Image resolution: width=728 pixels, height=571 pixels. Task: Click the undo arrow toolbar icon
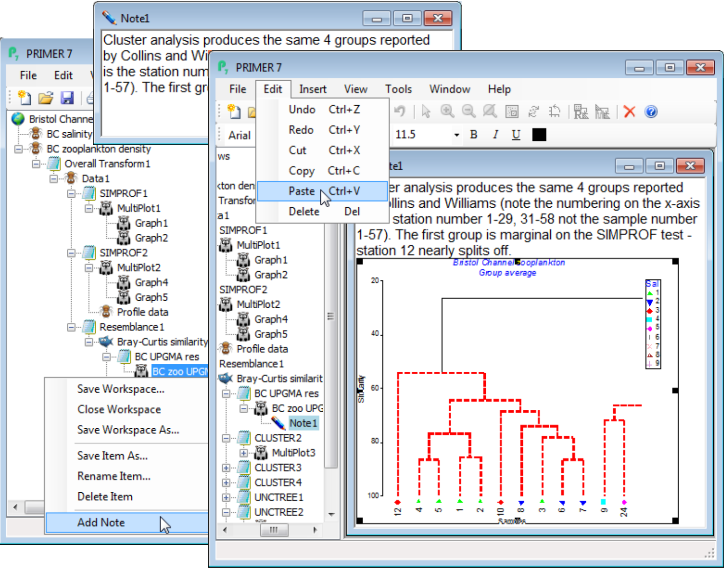pyautogui.click(x=400, y=111)
